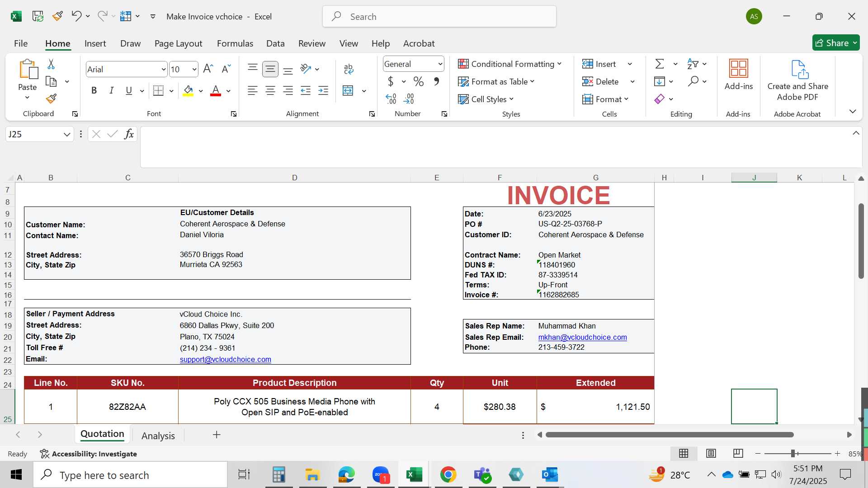Click the Copy icon in Clipboard group
The height and width of the screenshot is (488, 868).
point(51,81)
